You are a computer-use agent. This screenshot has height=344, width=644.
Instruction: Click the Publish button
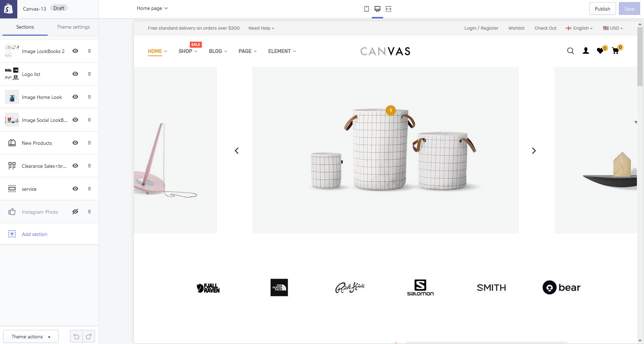[x=602, y=9]
